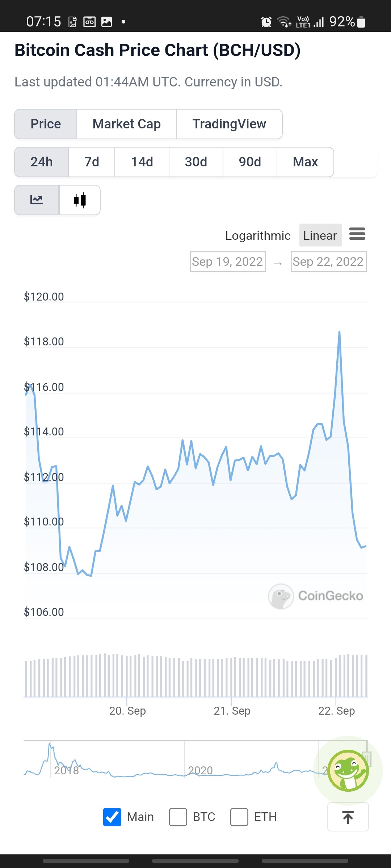Tap the battery icon in status bar
391x868 pixels.
[361, 22]
